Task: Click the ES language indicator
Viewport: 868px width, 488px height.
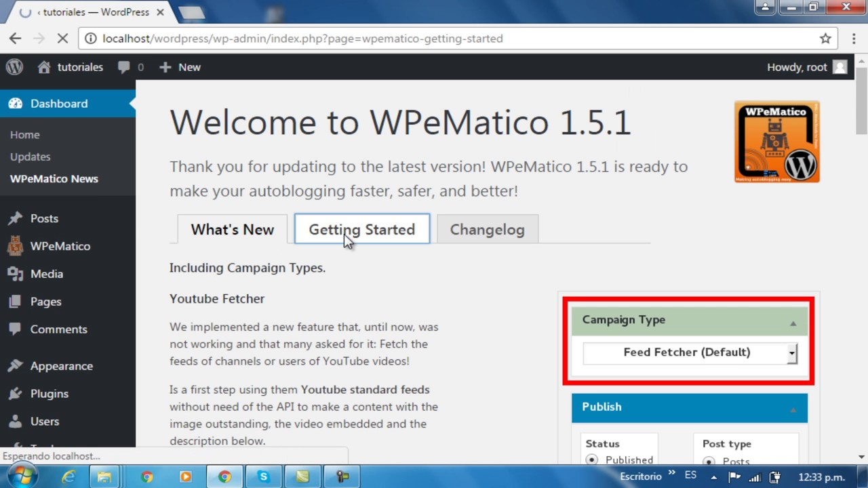Action: coord(690,475)
